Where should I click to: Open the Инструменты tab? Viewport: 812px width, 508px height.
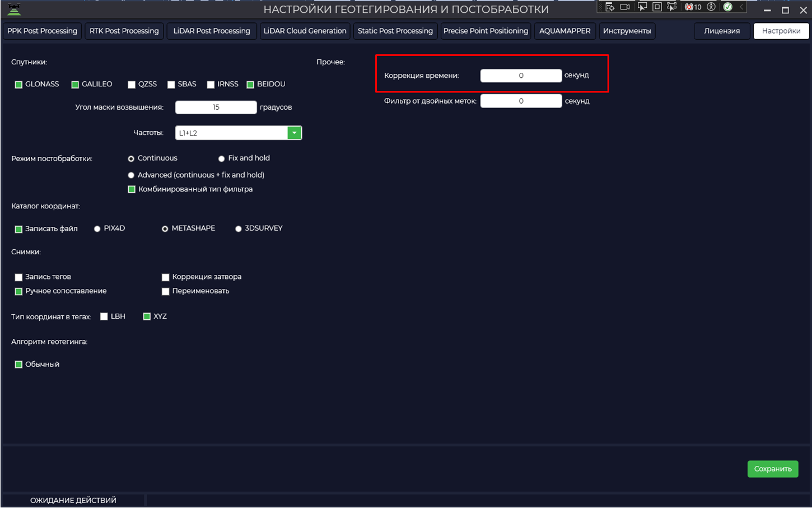(x=627, y=31)
